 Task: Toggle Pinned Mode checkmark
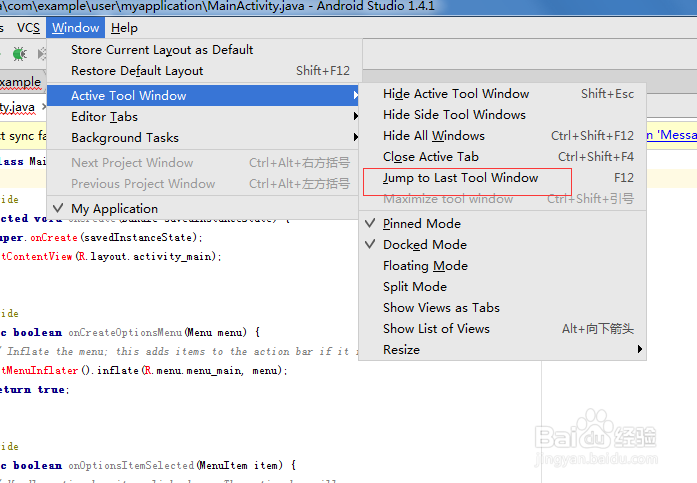[x=502, y=224]
